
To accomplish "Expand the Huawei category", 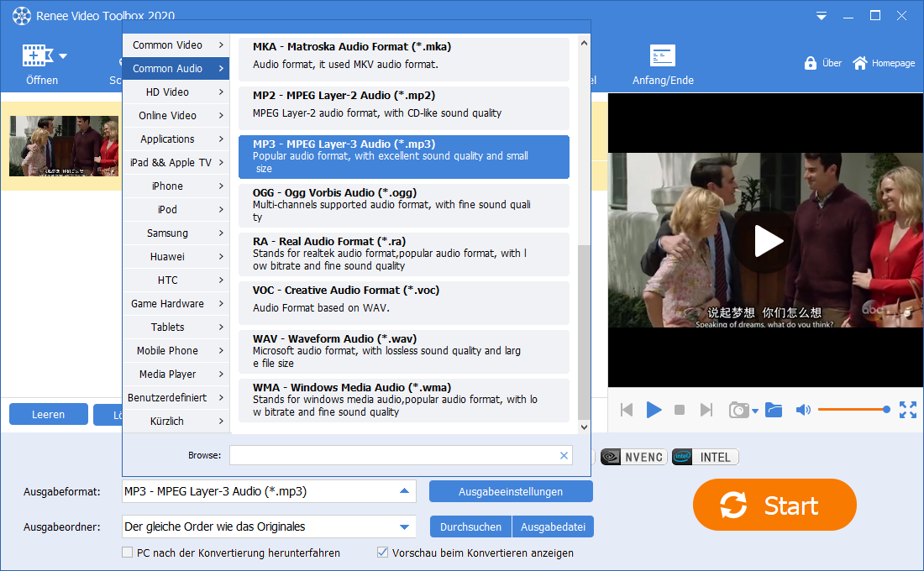I will 176,257.
